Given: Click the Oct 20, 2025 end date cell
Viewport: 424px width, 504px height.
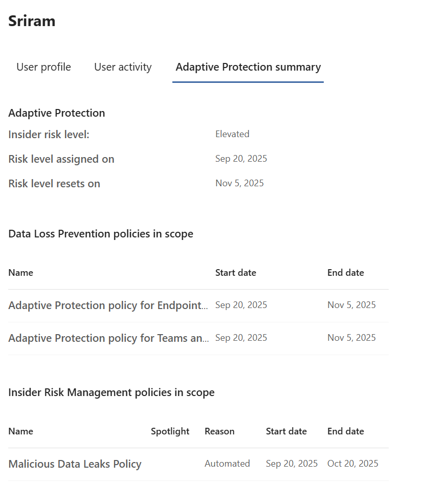Looking at the screenshot, I should click(x=353, y=464).
